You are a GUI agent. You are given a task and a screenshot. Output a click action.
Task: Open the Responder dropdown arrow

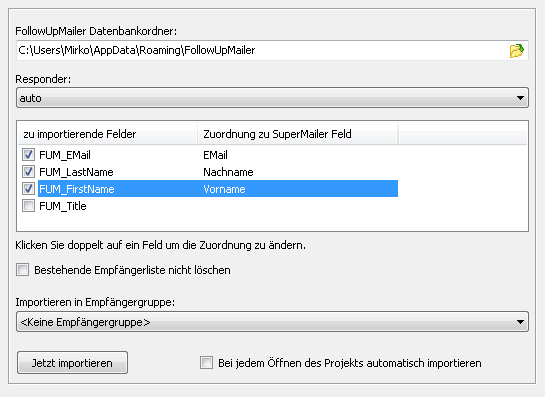(x=520, y=98)
